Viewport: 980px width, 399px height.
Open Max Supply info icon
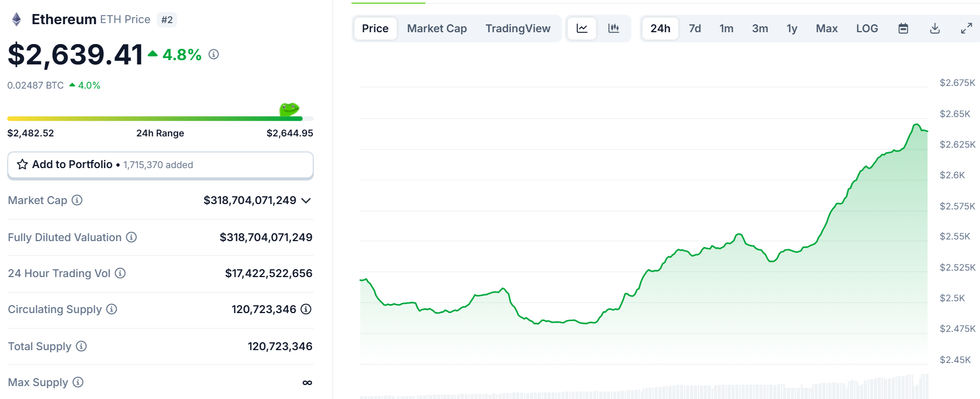(x=78, y=382)
